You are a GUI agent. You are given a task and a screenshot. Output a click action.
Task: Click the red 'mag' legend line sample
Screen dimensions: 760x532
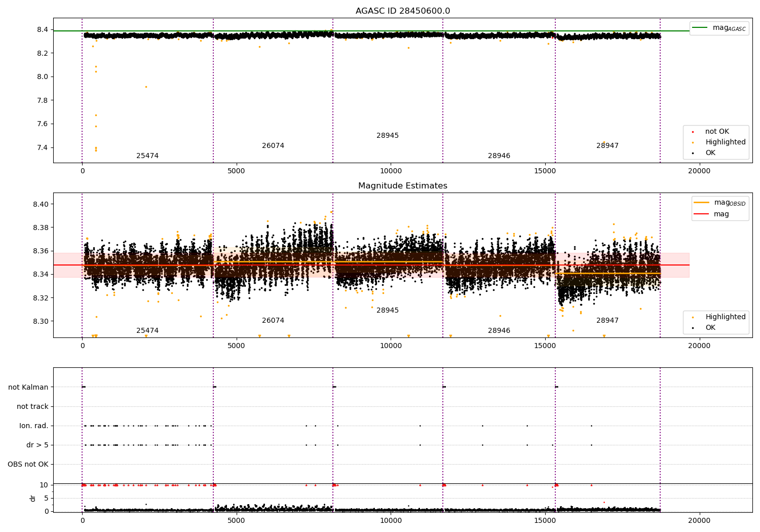[702, 214]
